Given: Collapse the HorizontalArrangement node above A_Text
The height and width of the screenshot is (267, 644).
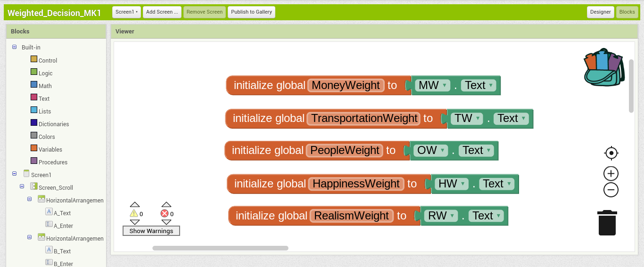Looking at the screenshot, I should [29, 199].
